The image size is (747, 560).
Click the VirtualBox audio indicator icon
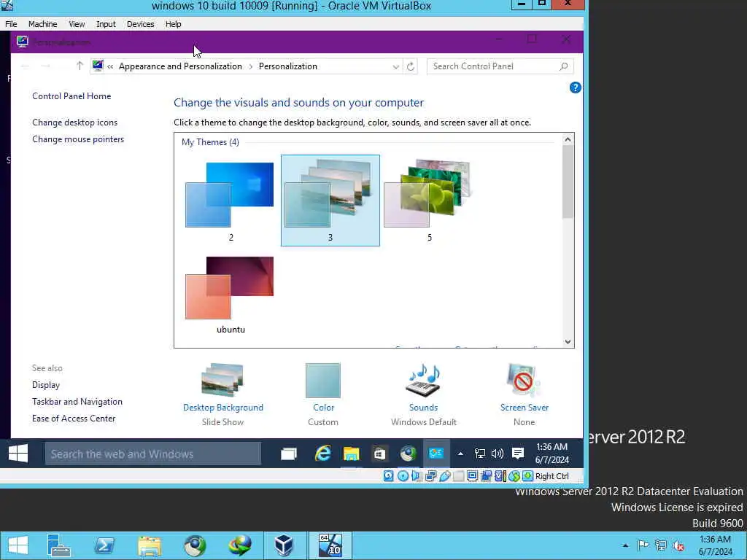tap(417, 475)
